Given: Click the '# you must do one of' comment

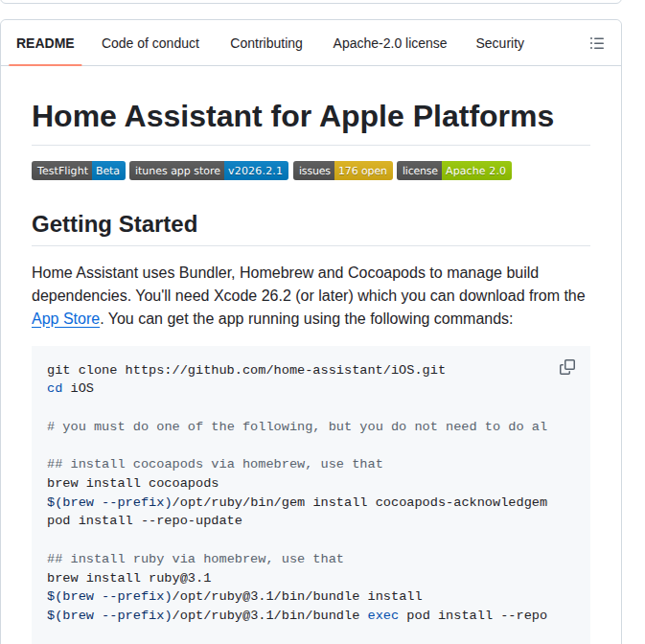Looking at the screenshot, I should tap(297, 426).
